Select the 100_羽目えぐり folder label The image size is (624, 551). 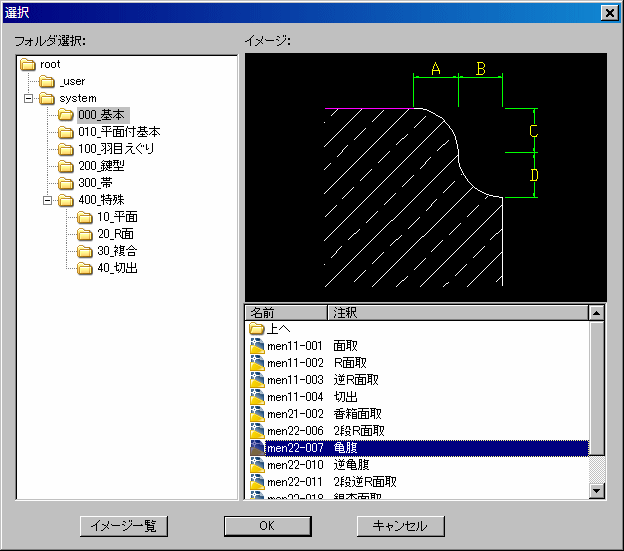(116, 149)
